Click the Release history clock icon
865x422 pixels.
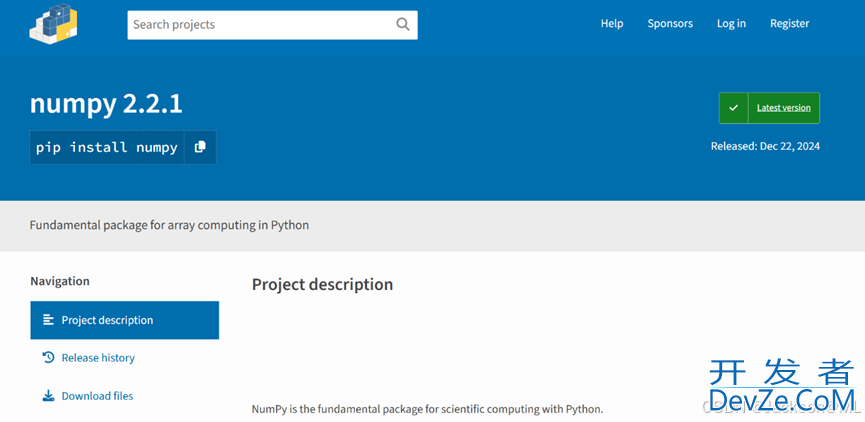click(x=49, y=357)
